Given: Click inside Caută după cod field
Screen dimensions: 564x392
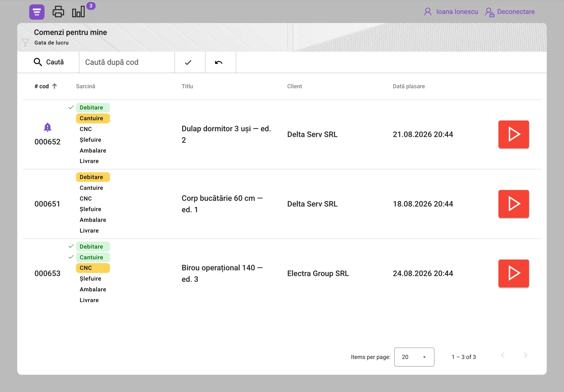Looking at the screenshot, I should (x=127, y=62).
